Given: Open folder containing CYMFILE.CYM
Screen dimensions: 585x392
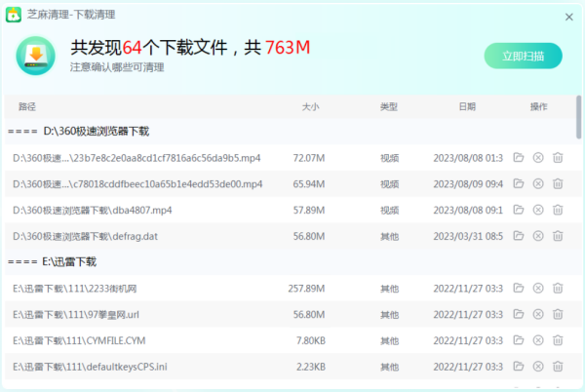Looking at the screenshot, I should pyautogui.click(x=519, y=340).
